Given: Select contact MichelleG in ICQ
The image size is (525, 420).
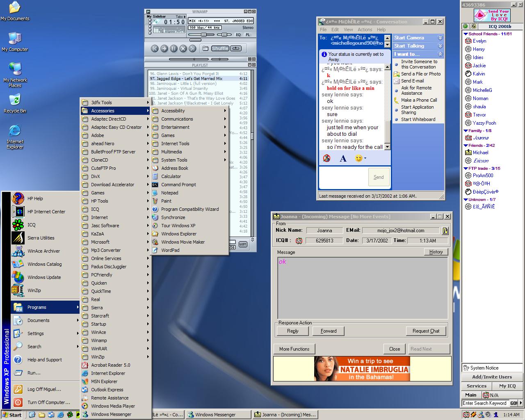Looking at the screenshot, I should 482,90.
